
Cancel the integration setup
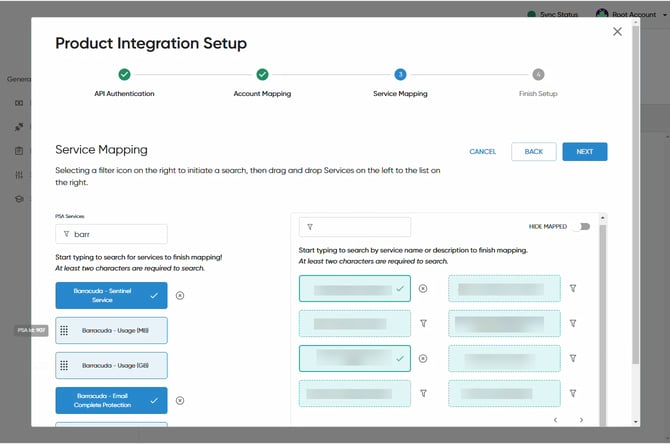click(483, 152)
